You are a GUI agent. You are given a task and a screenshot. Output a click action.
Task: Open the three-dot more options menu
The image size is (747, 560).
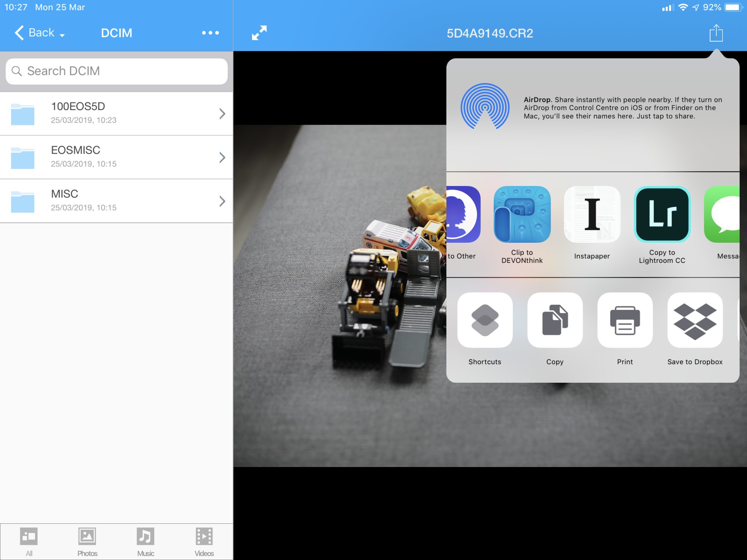[210, 33]
